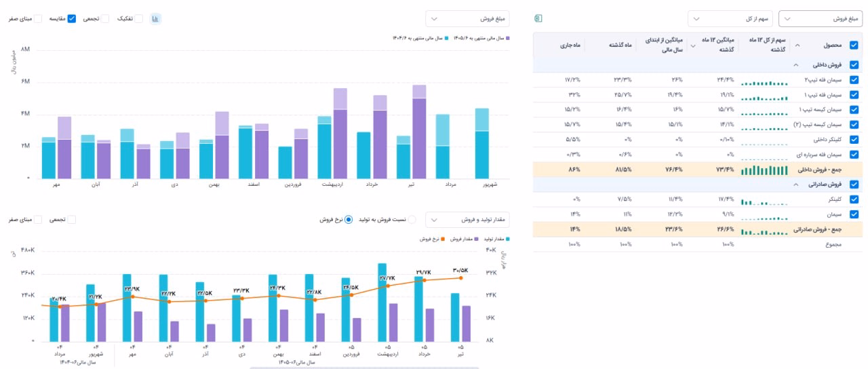Select the نسبت فروش به تولید radio button
The height and width of the screenshot is (369, 868).
(x=412, y=220)
